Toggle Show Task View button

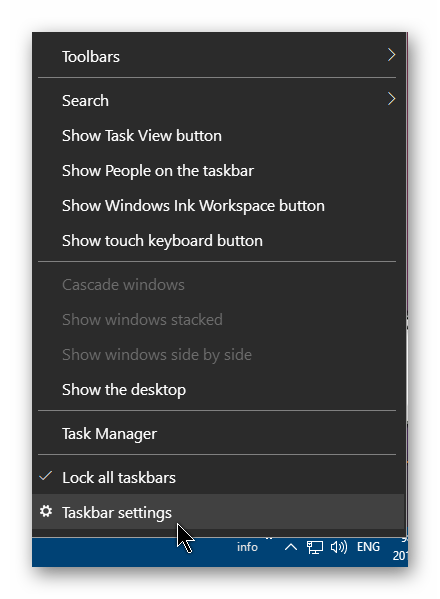tap(218, 136)
